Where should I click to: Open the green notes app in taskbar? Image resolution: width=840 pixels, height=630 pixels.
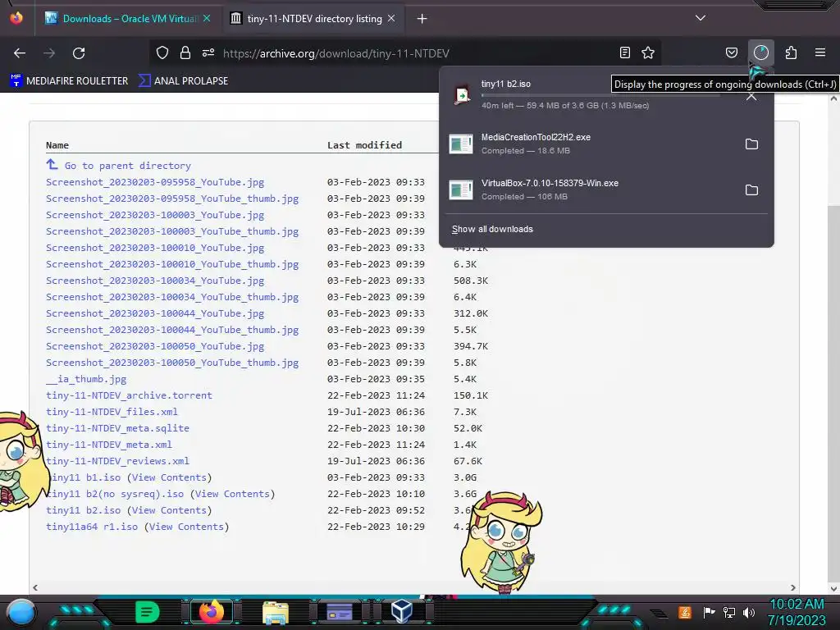pos(148,612)
